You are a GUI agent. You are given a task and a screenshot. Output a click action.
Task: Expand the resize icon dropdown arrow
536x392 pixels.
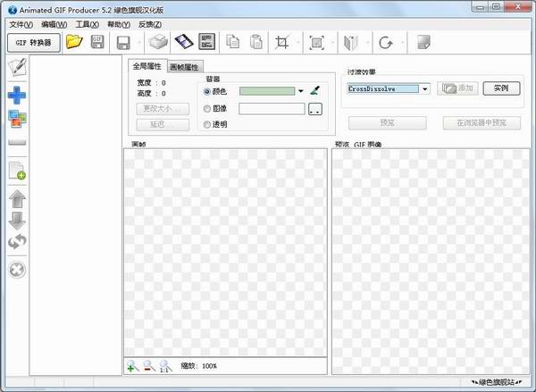pyautogui.click(x=333, y=42)
